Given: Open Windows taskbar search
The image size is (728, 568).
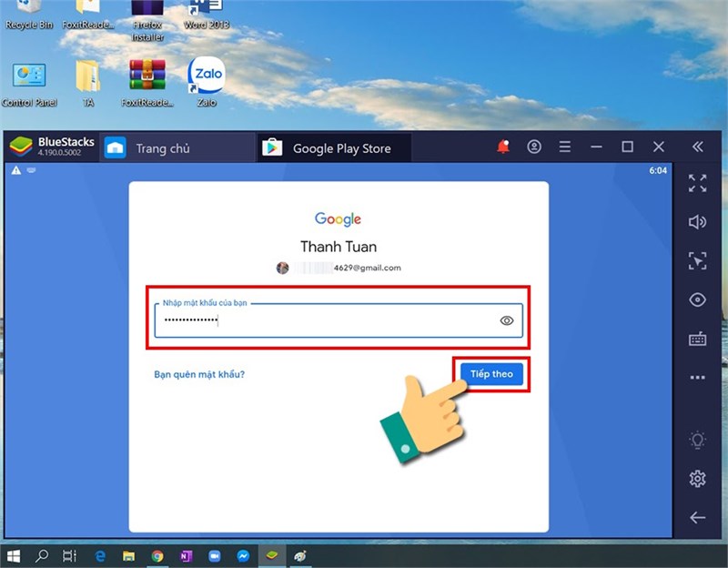Looking at the screenshot, I should click(x=42, y=556).
